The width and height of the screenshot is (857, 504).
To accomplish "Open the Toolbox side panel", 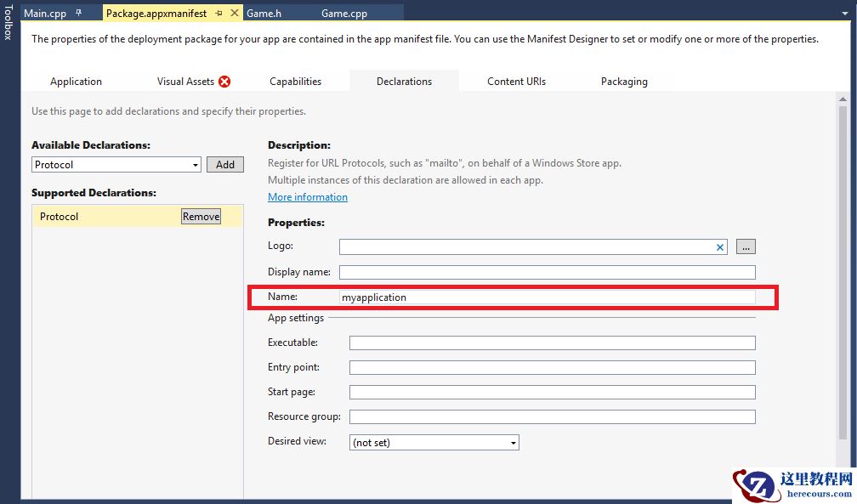I will coord(8,22).
